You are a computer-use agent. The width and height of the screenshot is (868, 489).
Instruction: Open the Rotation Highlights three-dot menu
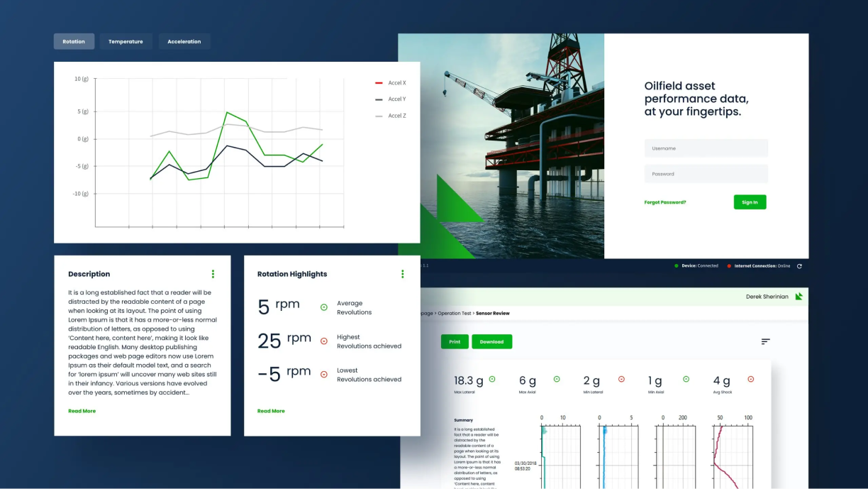(403, 274)
